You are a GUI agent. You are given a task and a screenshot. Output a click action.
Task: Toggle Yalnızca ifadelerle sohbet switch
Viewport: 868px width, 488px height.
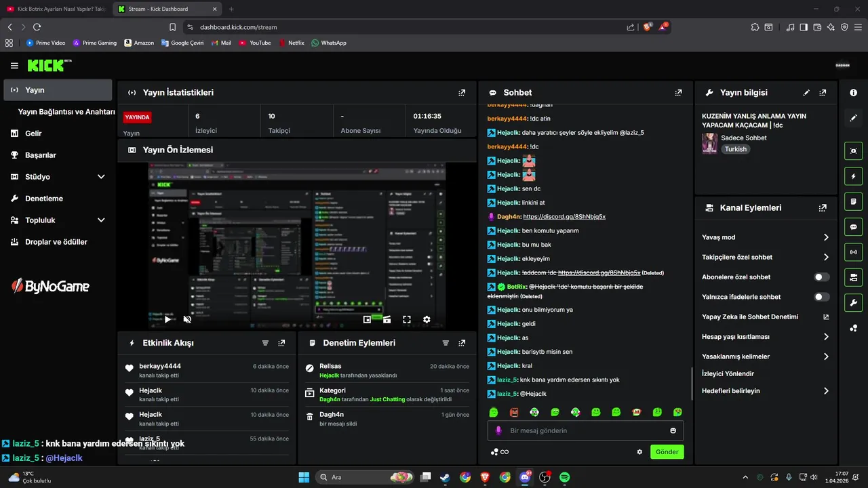[x=821, y=297]
